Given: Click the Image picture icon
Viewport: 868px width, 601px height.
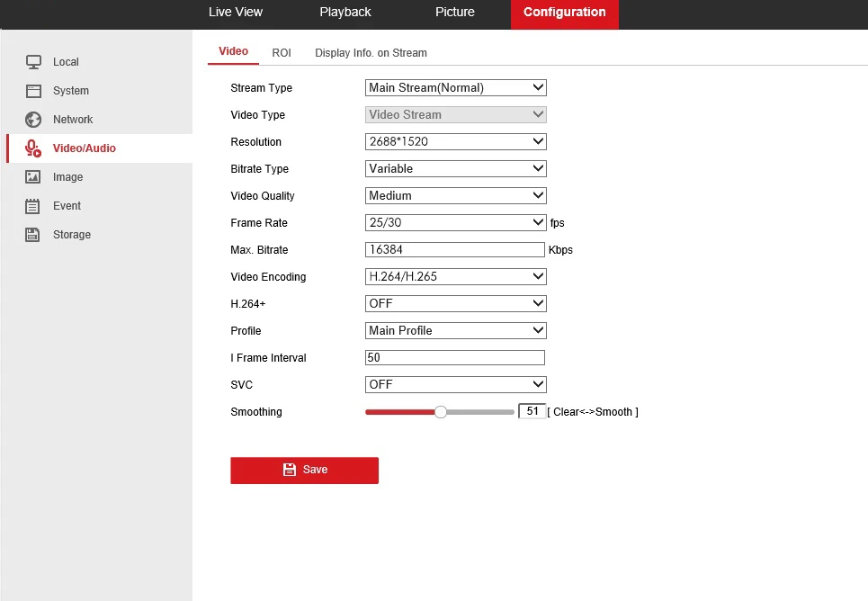Looking at the screenshot, I should [32, 177].
